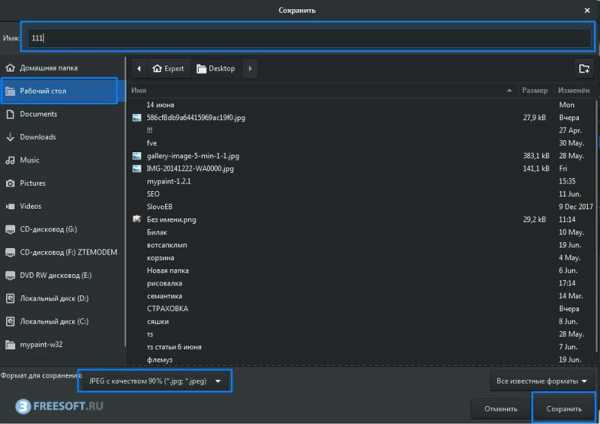
Task: Click the mypaint-w32 folder icon
Action: point(10,345)
